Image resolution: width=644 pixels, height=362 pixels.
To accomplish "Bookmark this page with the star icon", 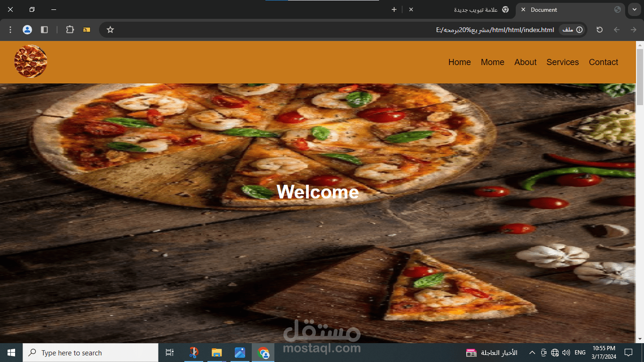I will pyautogui.click(x=110, y=30).
